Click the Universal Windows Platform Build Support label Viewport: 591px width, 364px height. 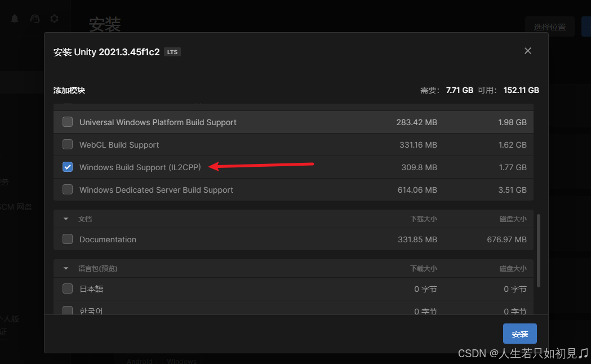(158, 122)
